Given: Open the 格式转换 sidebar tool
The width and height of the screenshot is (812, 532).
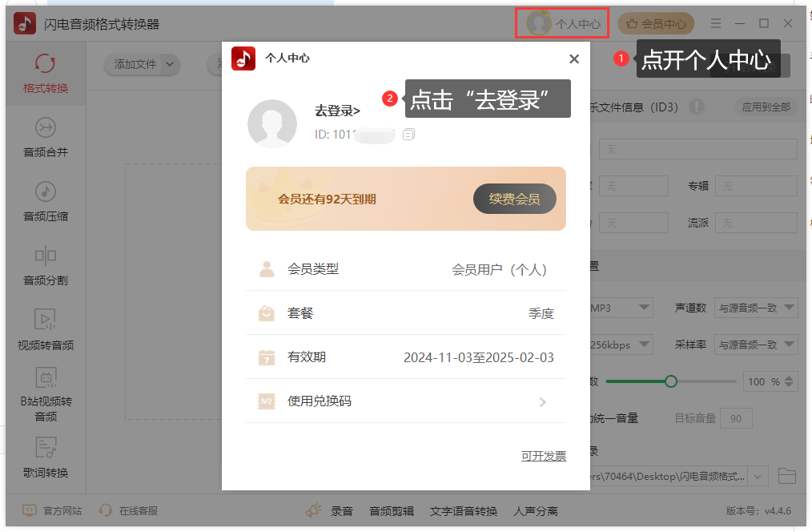Looking at the screenshot, I should click(46, 74).
